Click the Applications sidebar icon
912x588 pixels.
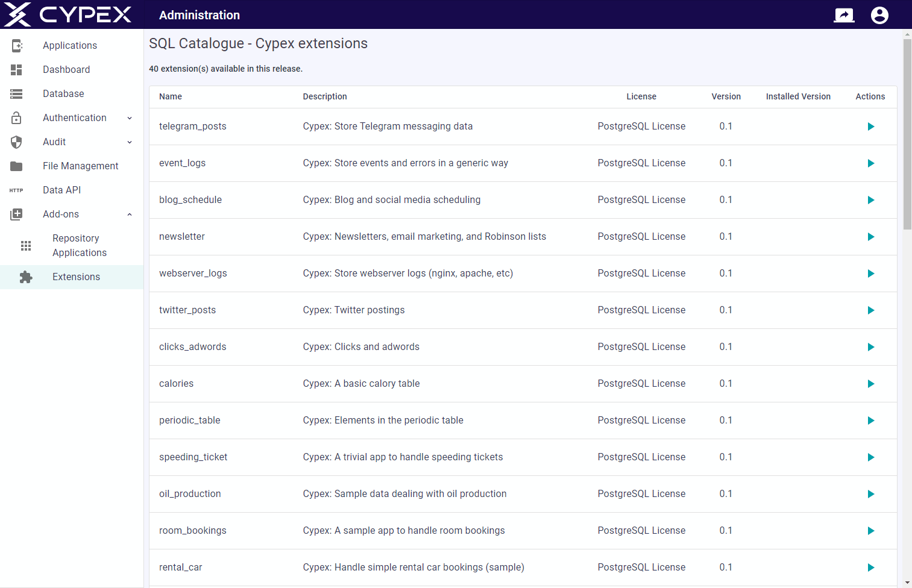17,45
